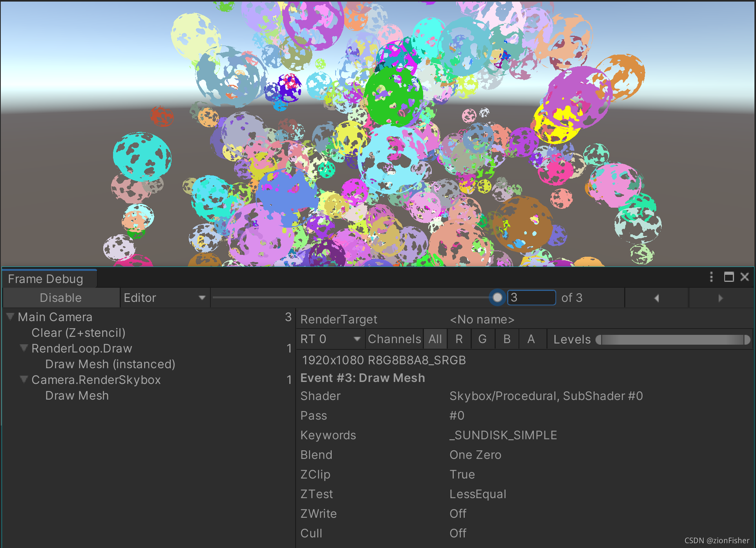
Task: Step to the next frame event
Action: pyautogui.click(x=720, y=298)
